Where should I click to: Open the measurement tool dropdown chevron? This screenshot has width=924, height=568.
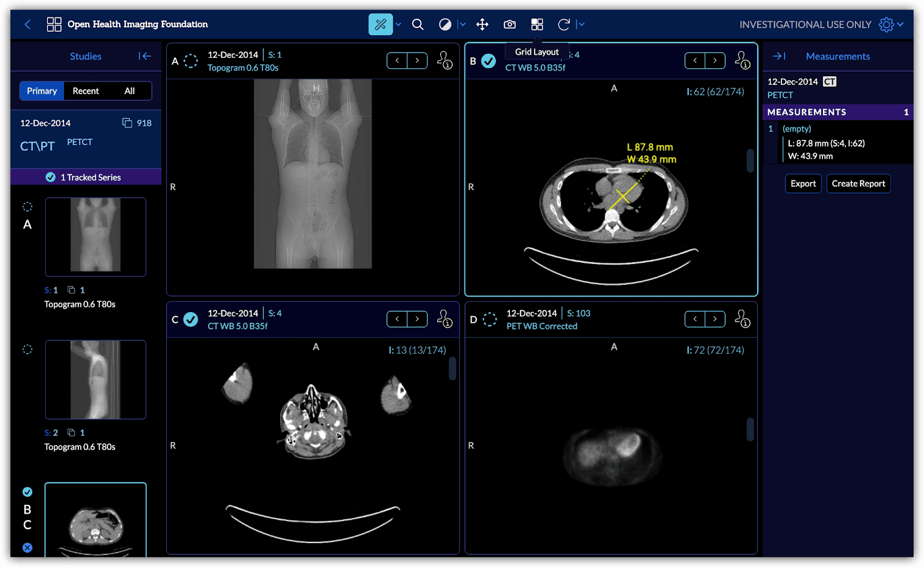tap(397, 24)
